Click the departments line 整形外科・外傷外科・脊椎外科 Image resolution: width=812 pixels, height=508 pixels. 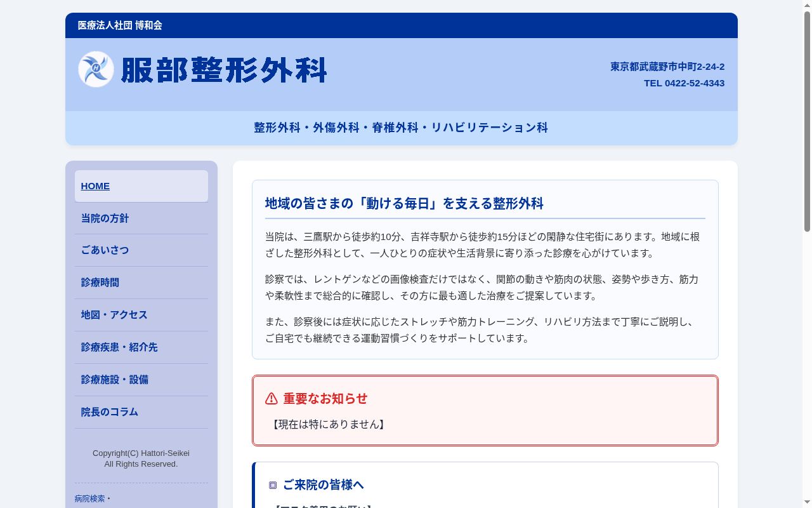click(401, 128)
